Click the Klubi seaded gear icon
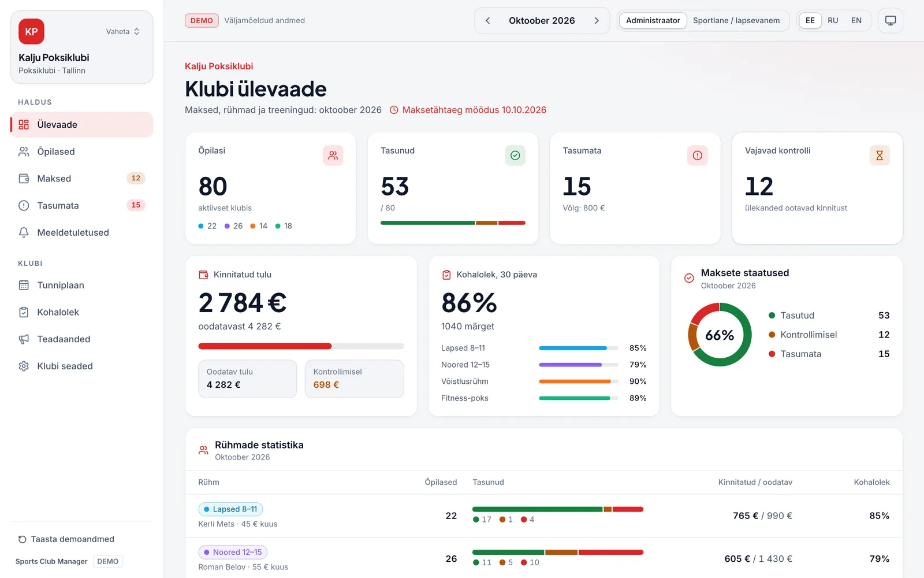This screenshot has width=924, height=578. (x=24, y=366)
